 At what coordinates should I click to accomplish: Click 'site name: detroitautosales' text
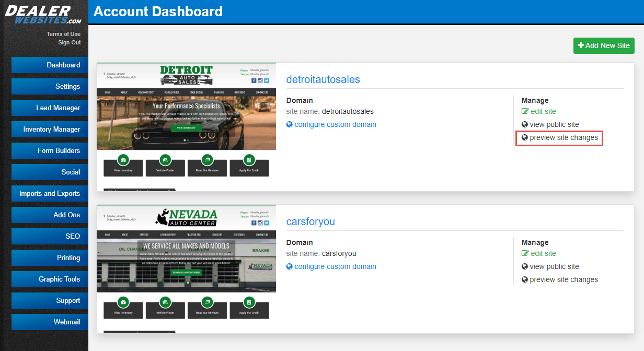[330, 111]
